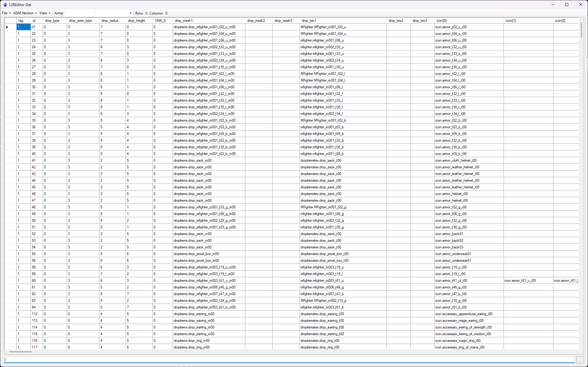Click the Jump text input field
This screenshot has height=367, width=588.
(80, 13)
